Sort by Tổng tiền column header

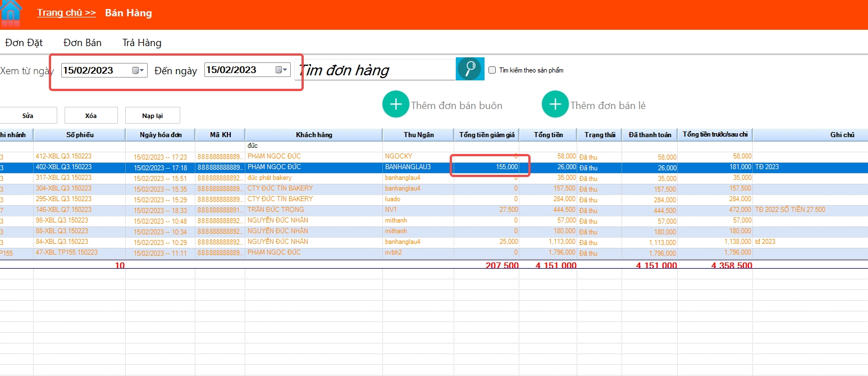(547, 135)
